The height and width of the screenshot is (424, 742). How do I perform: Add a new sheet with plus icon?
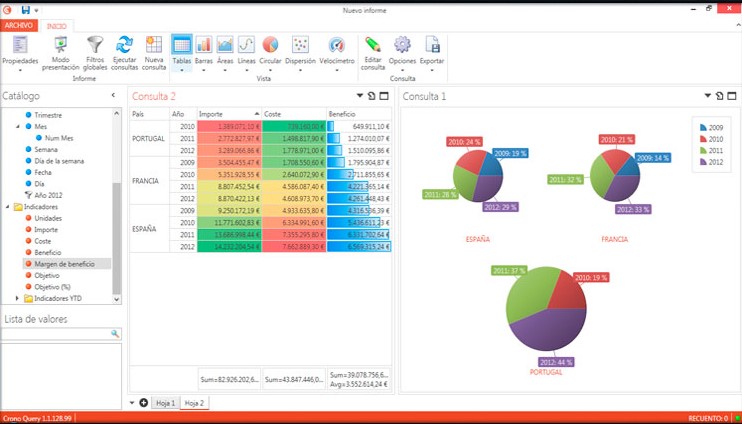144,403
